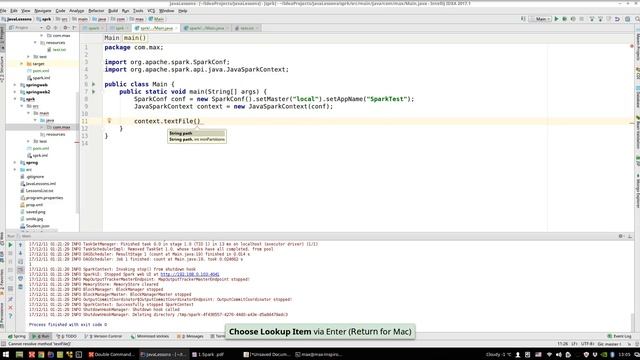Image resolution: width=640 pixels, height=360 pixels.
Task: Expand the springweb module in project tree
Action: coord(15,85)
